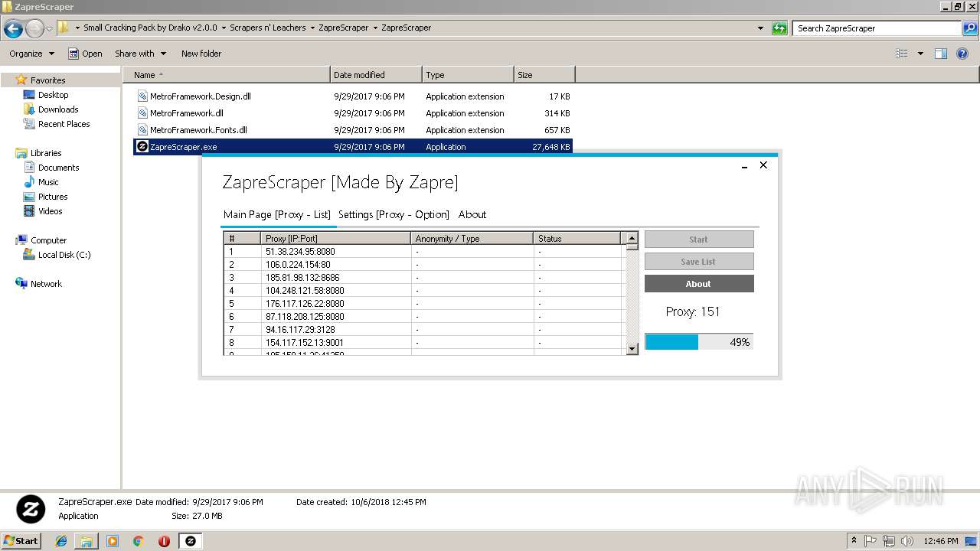Minimize the ZapreScraper app window
980x551 pixels.
tap(744, 165)
